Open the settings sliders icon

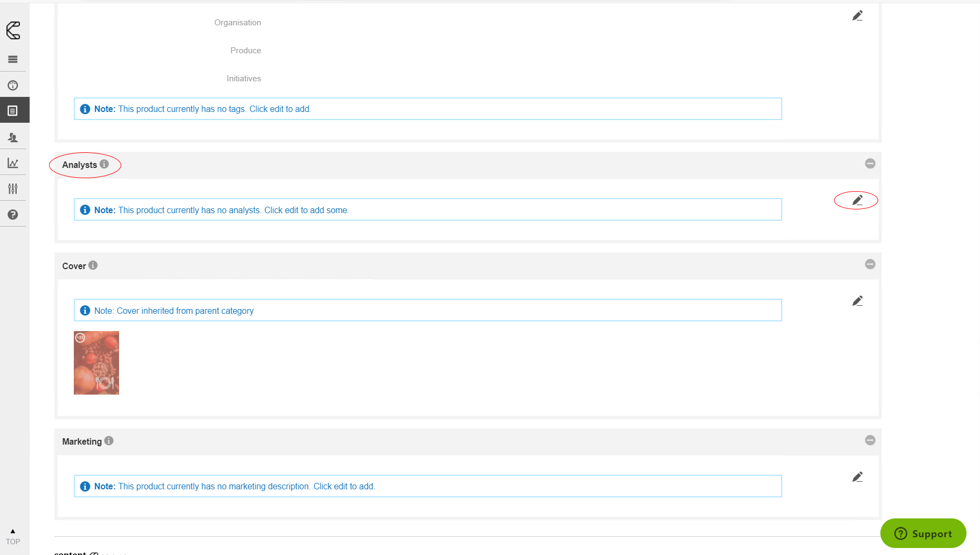[13, 188]
